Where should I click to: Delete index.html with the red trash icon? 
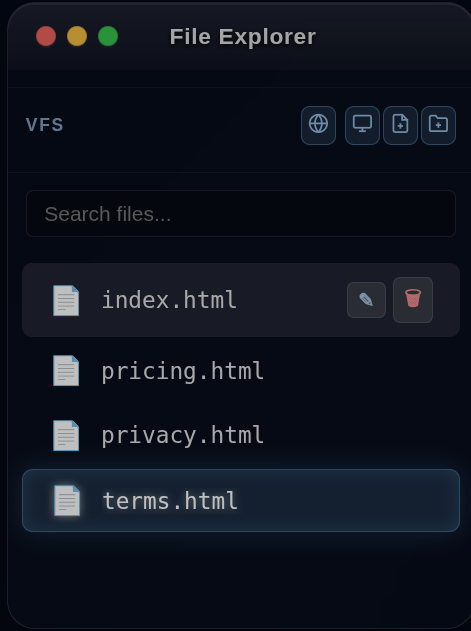413,300
